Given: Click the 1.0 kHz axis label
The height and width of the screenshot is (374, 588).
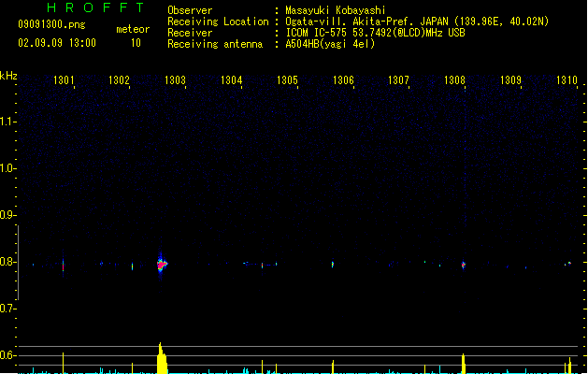Looking at the screenshot, I should 7,168.
